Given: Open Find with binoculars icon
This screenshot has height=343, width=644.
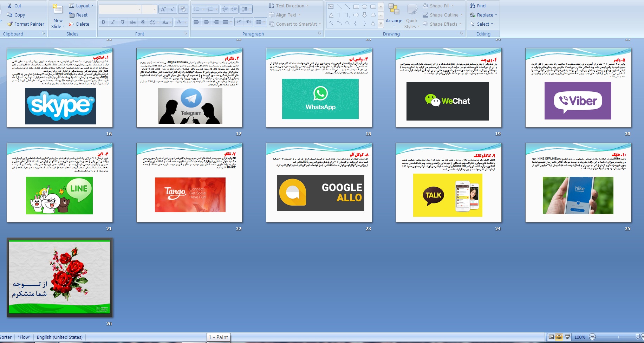Looking at the screenshot, I should pos(478,6).
